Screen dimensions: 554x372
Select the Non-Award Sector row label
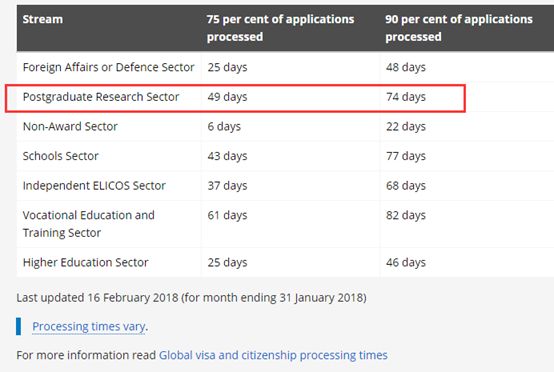click(70, 126)
